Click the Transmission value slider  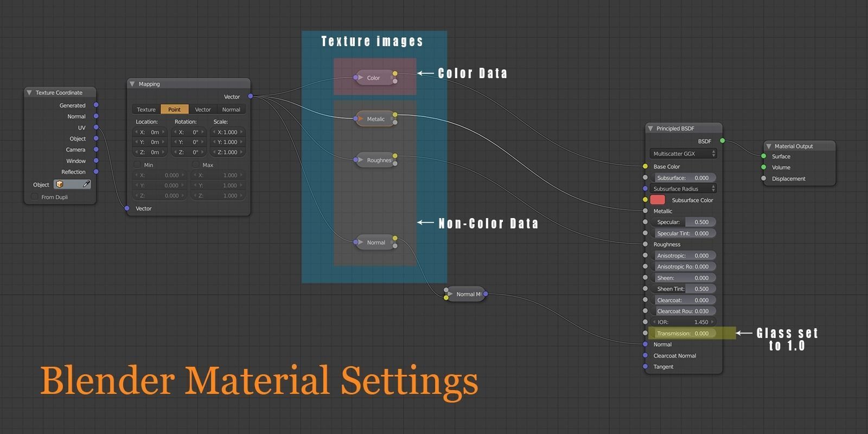(683, 333)
